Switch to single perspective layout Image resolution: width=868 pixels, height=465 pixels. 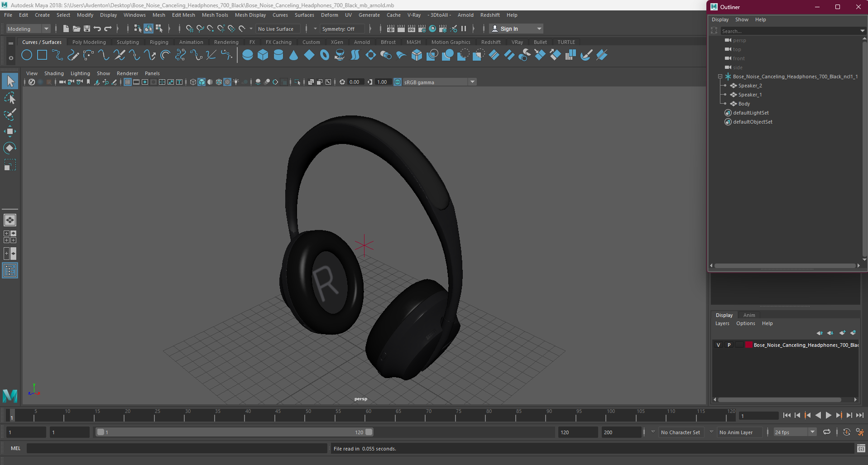pyautogui.click(x=10, y=220)
